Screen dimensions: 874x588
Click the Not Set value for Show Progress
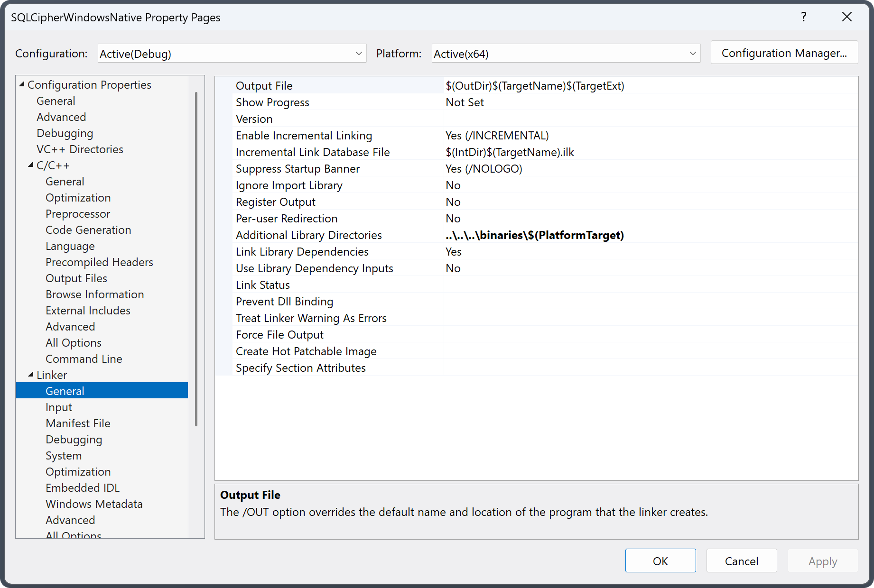[465, 102]
